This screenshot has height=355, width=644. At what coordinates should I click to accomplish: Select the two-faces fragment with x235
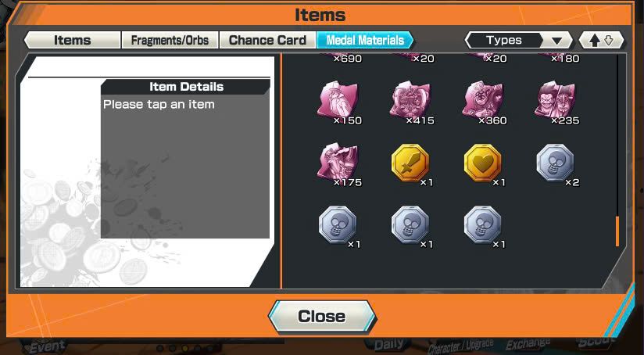pos(555,100)
